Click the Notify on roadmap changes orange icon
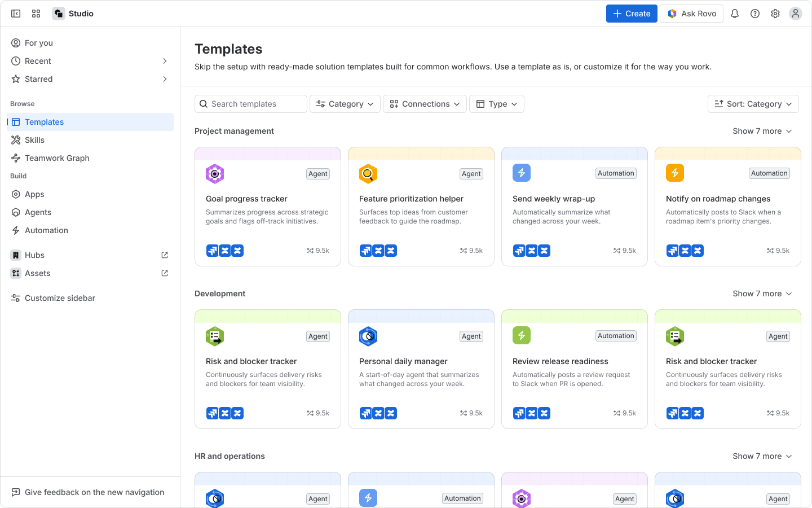The width and height of the screenshot is (812, 508). pyautogui.click(x=675, y=173)
